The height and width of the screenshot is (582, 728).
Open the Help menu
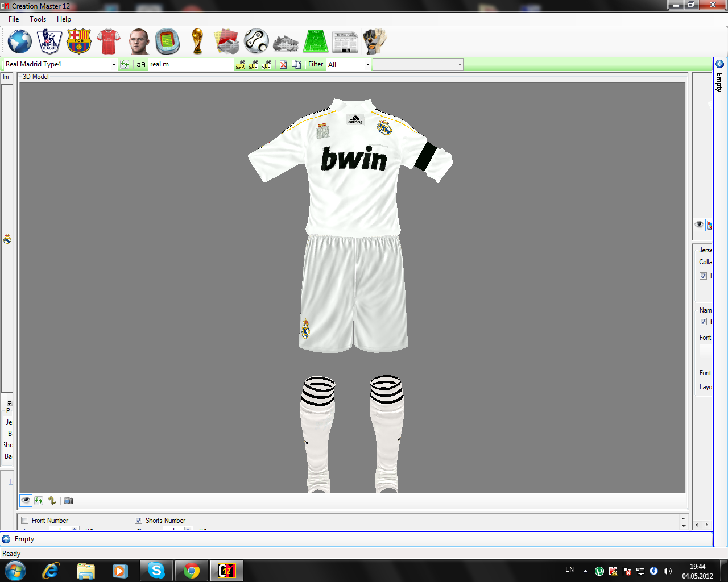coord(64,19)
